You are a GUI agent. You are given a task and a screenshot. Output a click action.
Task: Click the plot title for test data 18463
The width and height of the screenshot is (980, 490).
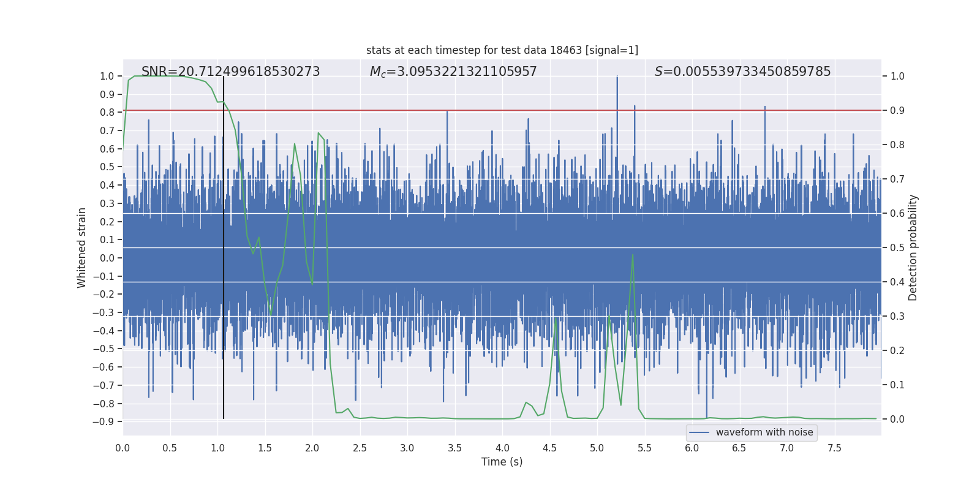click(x=502, y=50)
